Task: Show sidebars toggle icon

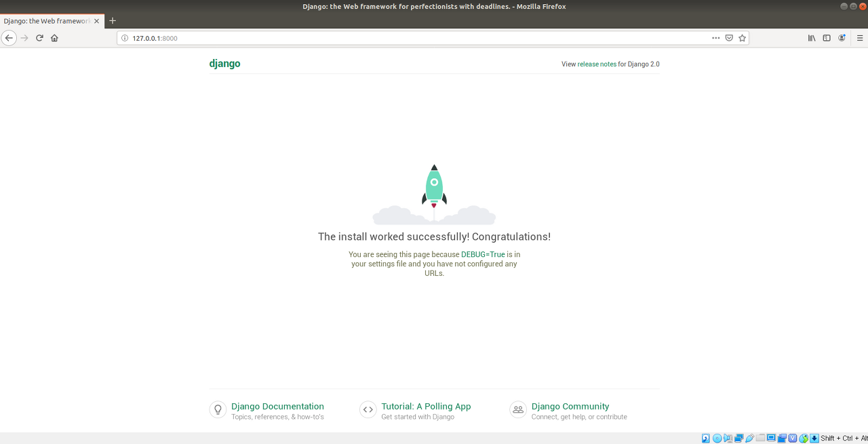Action: (x=827, y=38)
